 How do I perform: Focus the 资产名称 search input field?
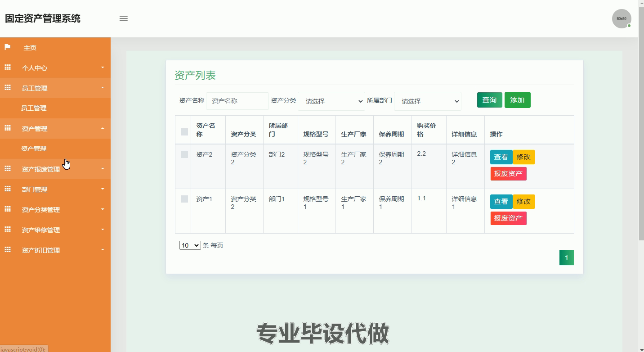[237, 101]
